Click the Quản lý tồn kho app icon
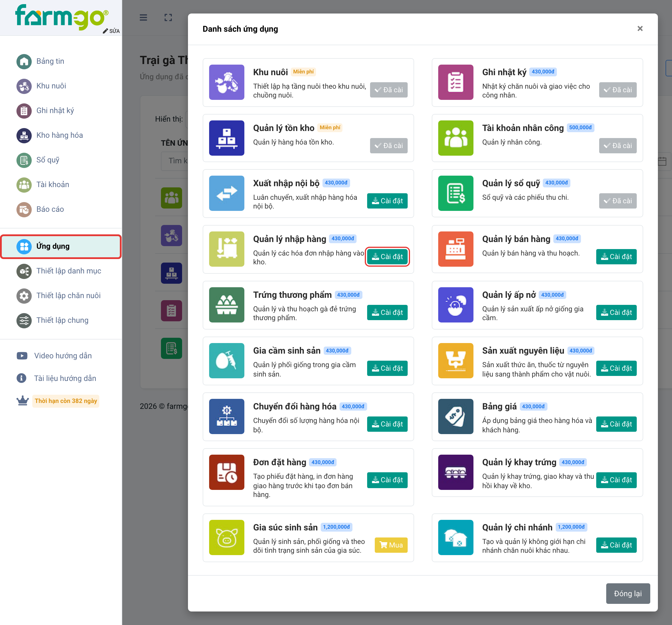 pyautogui.click(x=226, y=138)
